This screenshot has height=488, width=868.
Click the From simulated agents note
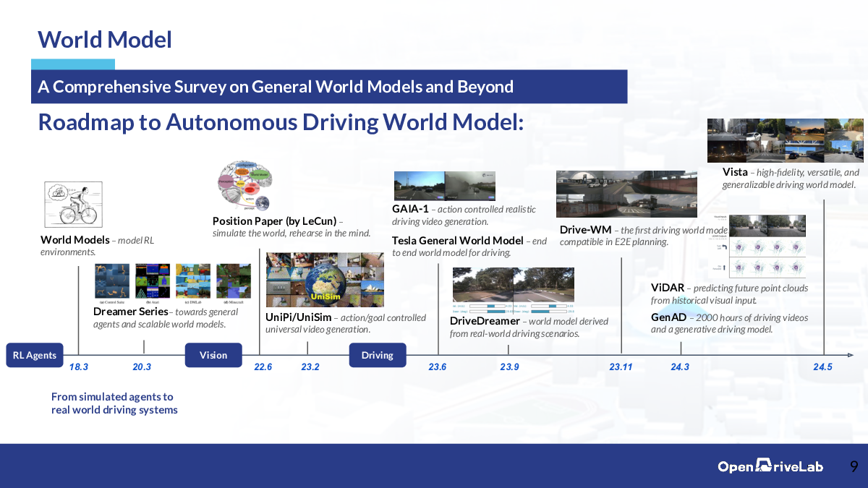(x=114, y=403)
